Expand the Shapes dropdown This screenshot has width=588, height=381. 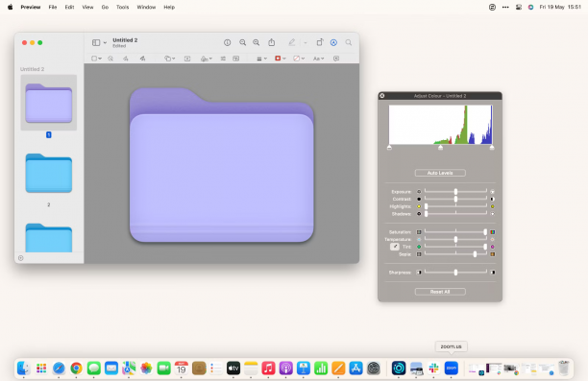click(x=169, y=59)
